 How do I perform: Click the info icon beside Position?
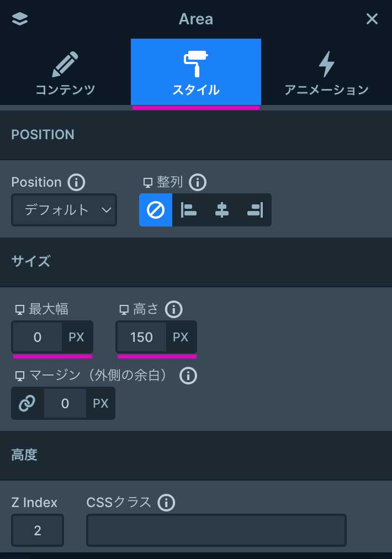(76, 182)
